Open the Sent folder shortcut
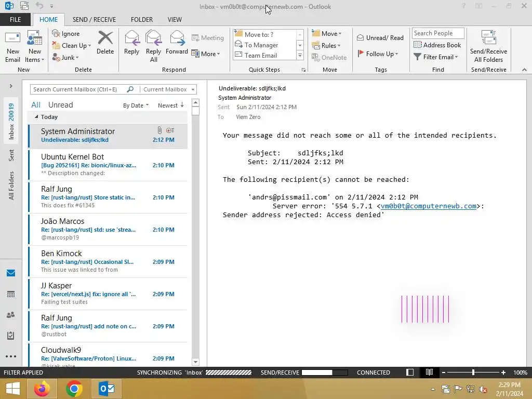The image size is (532, 399). pos(11,155)
